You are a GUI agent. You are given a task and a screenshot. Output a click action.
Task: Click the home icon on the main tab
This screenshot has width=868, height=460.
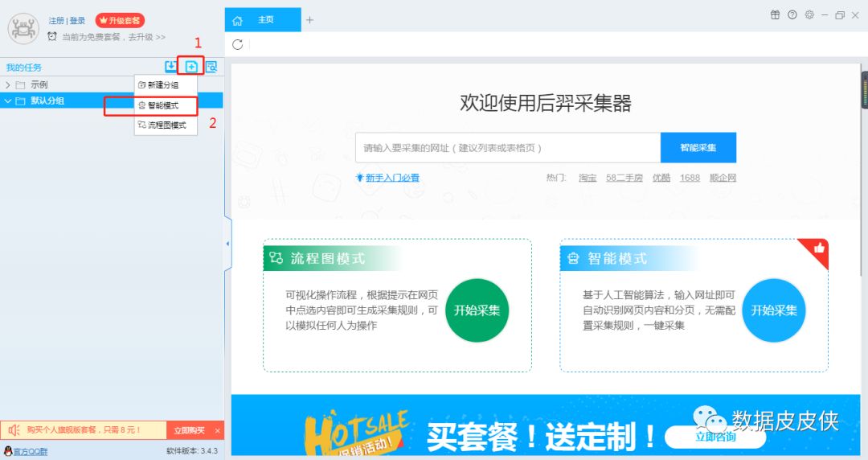click(x=237, y=20)
